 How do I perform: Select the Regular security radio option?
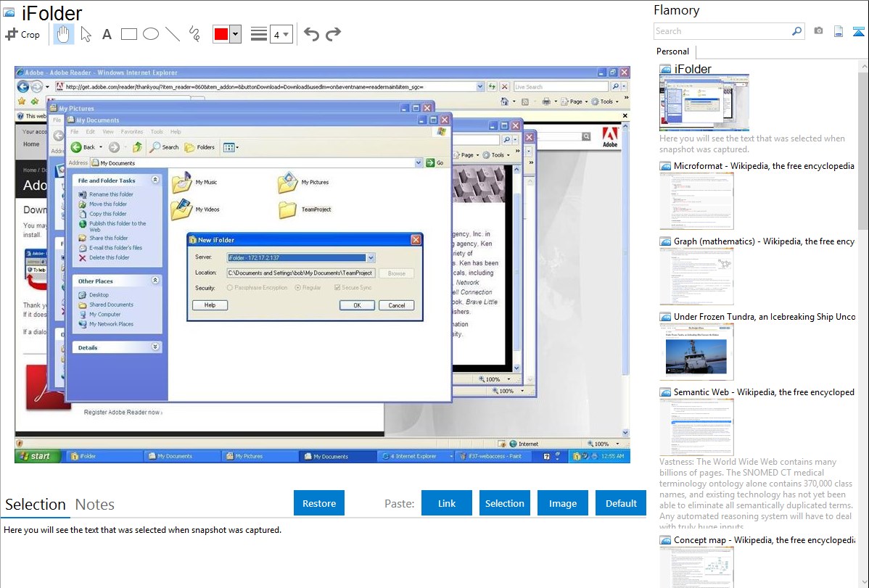[308, 288]
